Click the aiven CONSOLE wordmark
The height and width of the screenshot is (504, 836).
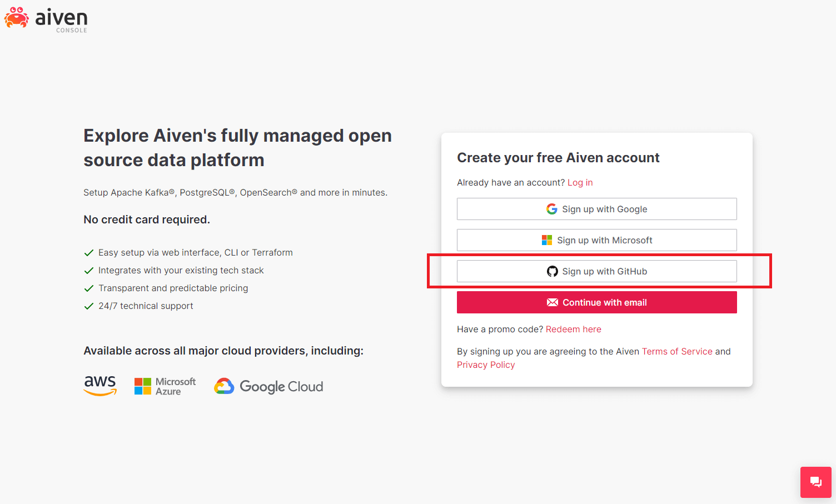61,20
